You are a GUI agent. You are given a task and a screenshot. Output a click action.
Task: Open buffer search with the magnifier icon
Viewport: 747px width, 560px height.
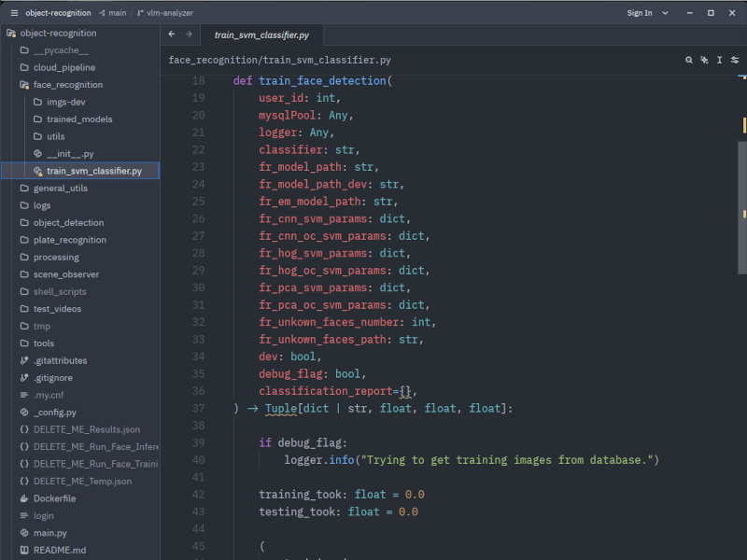click(689, 60)
